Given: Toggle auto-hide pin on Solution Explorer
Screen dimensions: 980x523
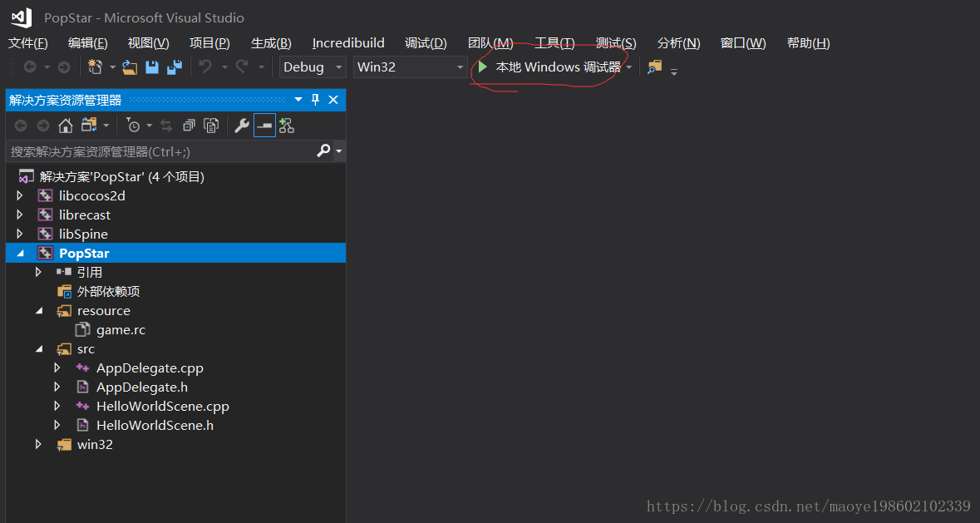Looking at the screenshot, I should (315, 100).
